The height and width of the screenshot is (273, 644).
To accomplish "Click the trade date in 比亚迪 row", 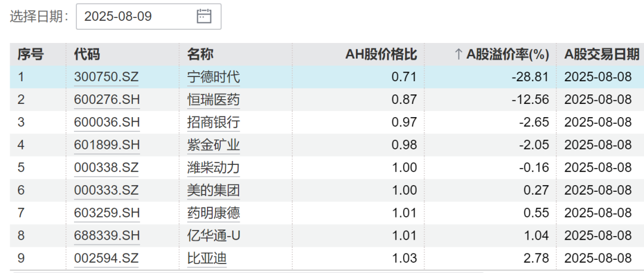I will click(598, 258).
